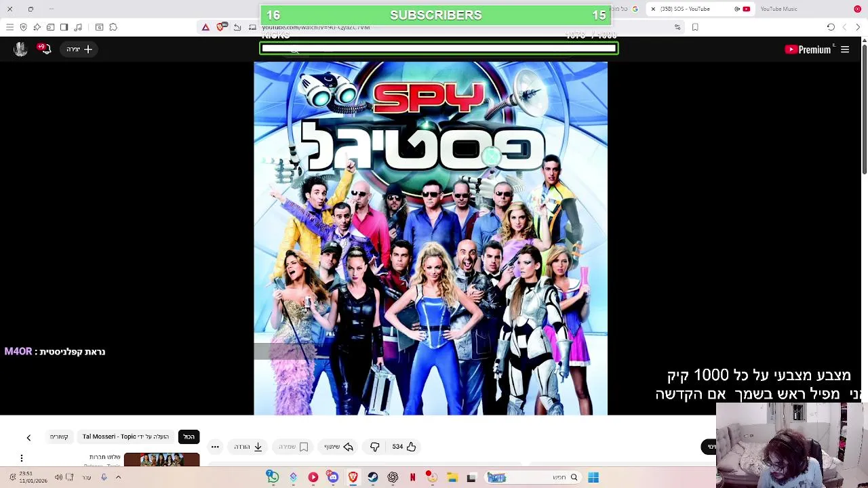Open Brave browser taskbar icon
Image resolution: width=868 pixels, height=488 pixels.
(353, 477)
